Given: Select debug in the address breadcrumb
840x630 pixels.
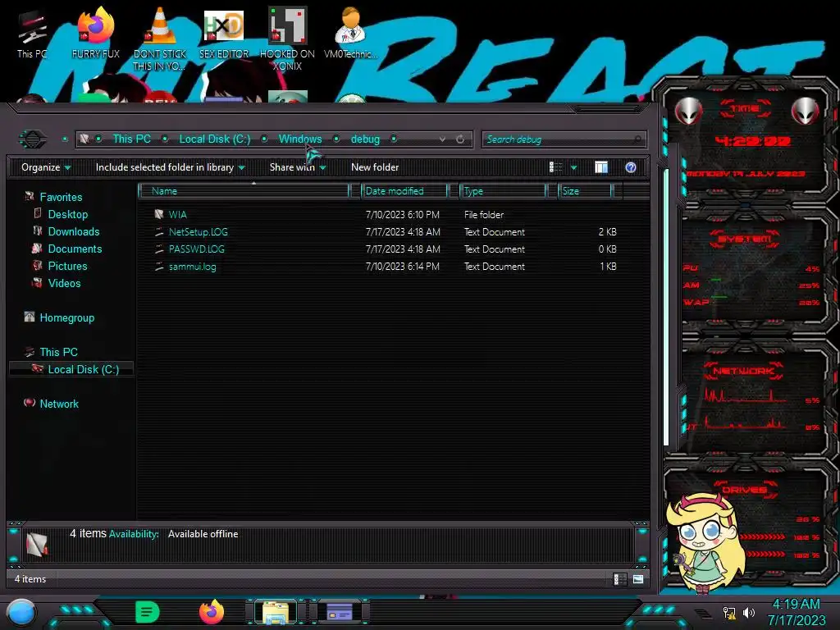Looking at the screenshot, I should tap(365, 139).
